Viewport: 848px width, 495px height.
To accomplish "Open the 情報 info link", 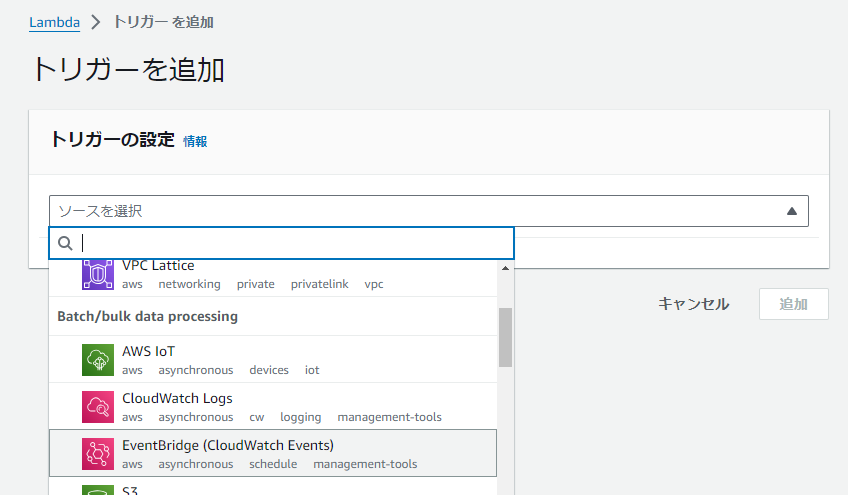I will tap(195, 141).
